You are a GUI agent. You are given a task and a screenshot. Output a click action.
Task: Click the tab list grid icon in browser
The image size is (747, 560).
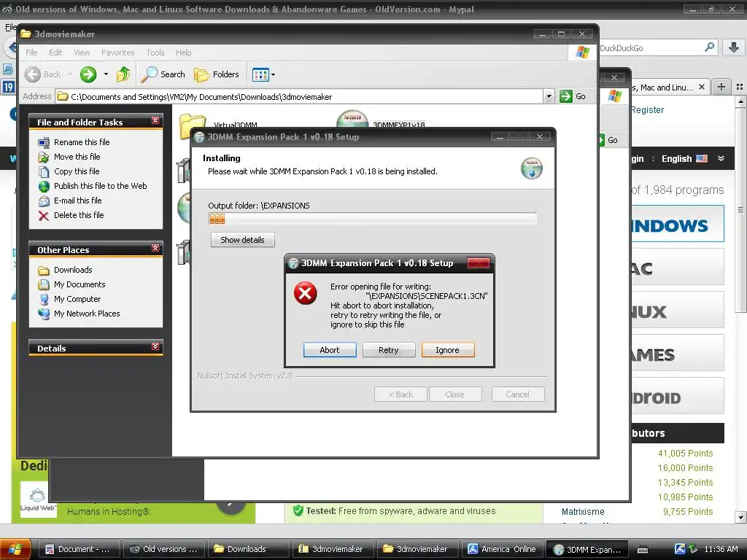click(x=740, y=87)
